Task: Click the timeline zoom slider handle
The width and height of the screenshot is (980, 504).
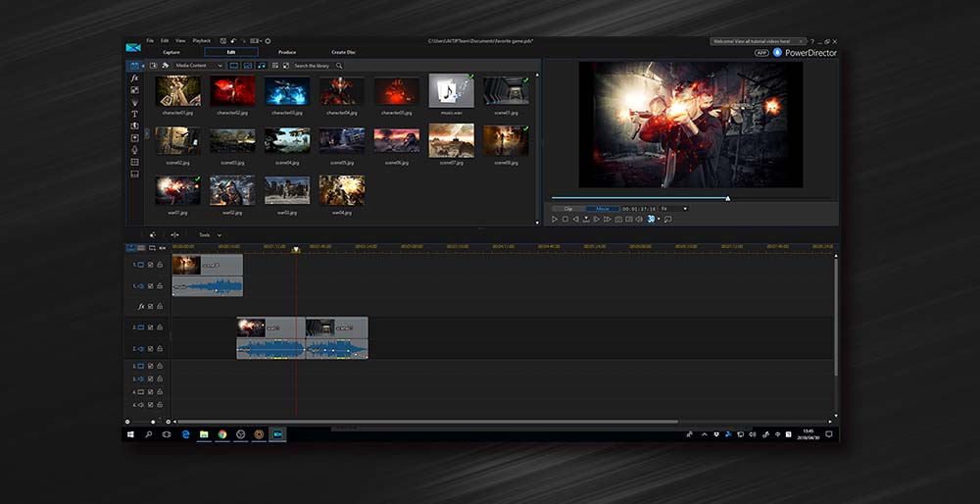Action: coord(153,422)
